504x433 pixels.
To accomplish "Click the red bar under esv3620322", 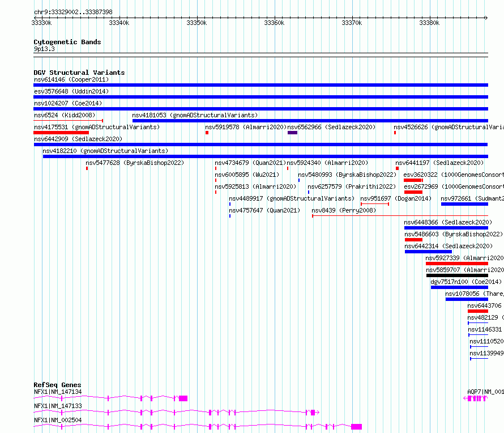I will [413, 180].
